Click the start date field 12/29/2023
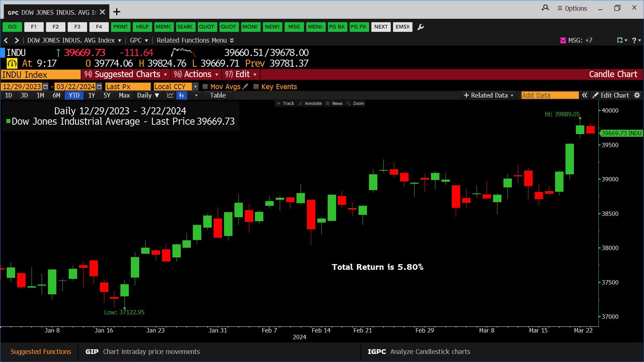644x362 pixels. 22,86
